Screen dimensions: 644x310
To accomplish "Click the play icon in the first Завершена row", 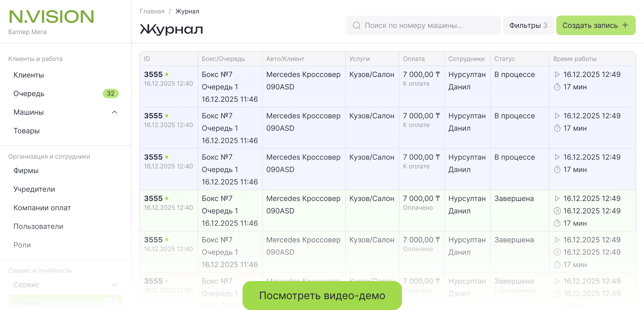I will 557,198.
